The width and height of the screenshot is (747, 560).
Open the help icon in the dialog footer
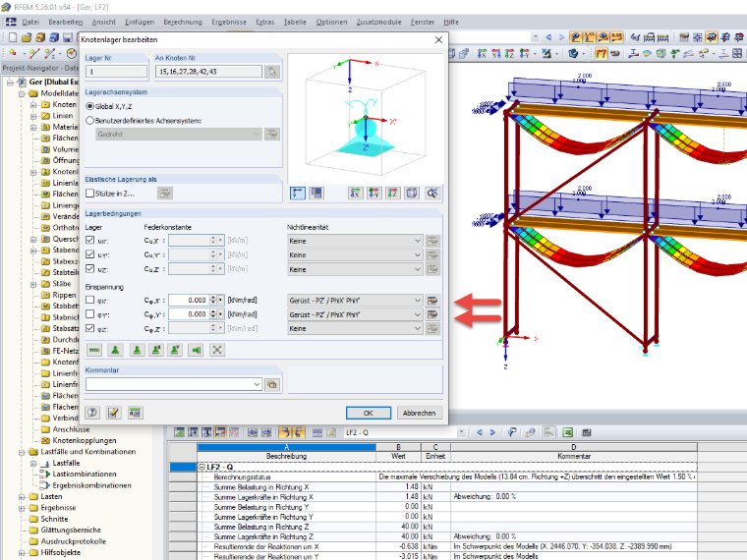[x=92, y=413]
